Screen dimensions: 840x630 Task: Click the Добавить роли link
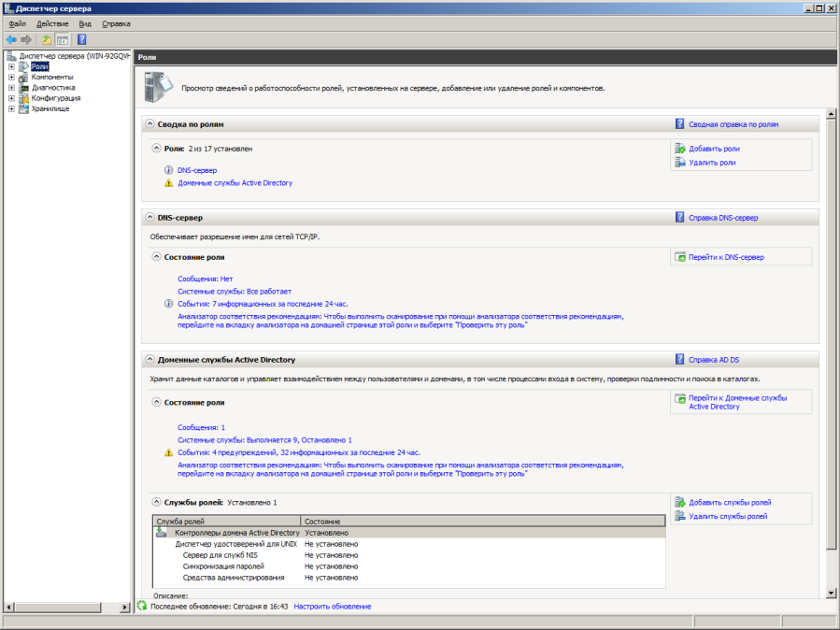pos(714,149)
